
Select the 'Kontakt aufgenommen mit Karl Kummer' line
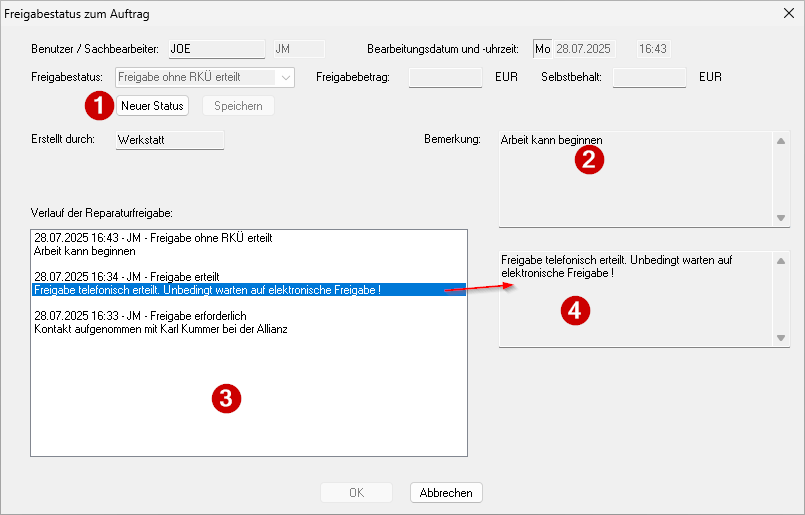coord(161,329)
